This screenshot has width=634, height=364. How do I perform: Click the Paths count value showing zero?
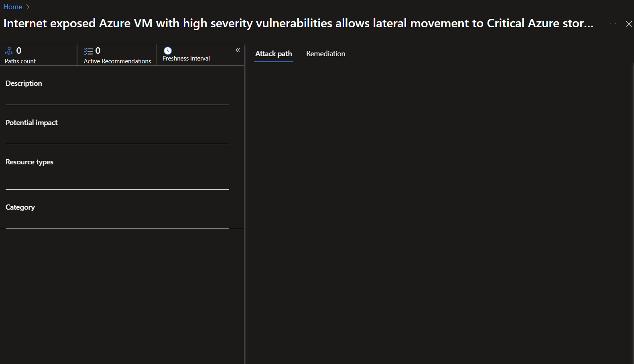(x=18, y=50)
